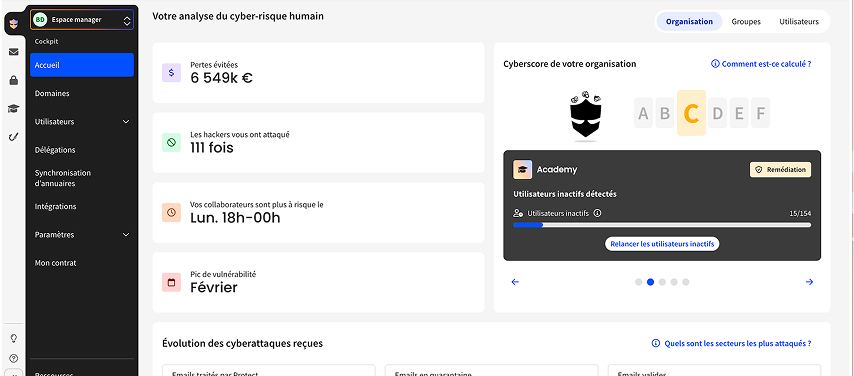Click the F cyberscore grade tile
Screen dimensions: 854x376
(x=760, y=113)
